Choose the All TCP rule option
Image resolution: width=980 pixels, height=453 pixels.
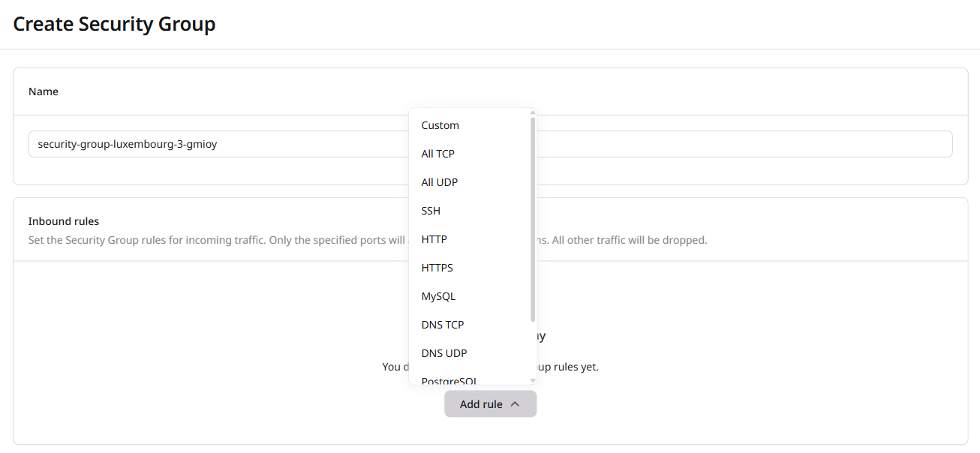[470, 154]
